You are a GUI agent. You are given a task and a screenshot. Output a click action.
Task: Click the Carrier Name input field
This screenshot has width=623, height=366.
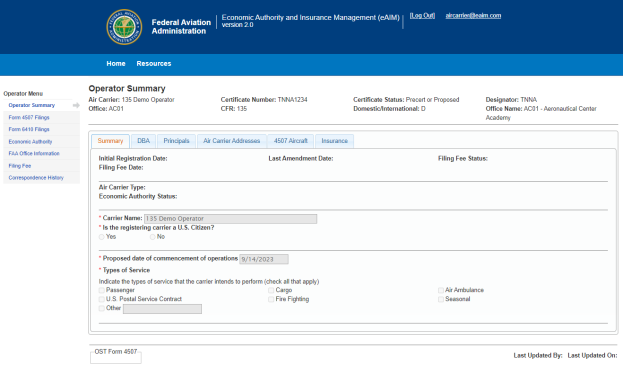pos(230,219)
